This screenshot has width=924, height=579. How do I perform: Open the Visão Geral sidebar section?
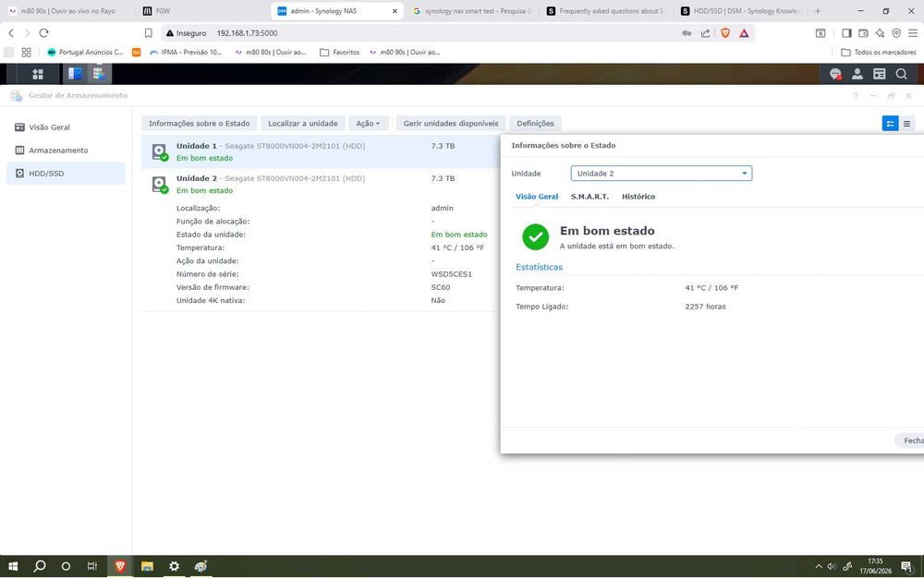66,127
